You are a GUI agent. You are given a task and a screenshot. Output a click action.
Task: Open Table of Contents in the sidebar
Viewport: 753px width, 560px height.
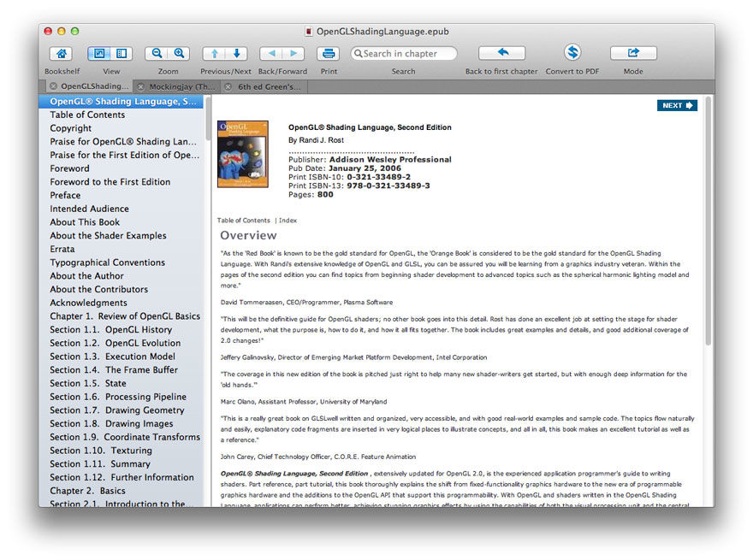tap(121, 115)
